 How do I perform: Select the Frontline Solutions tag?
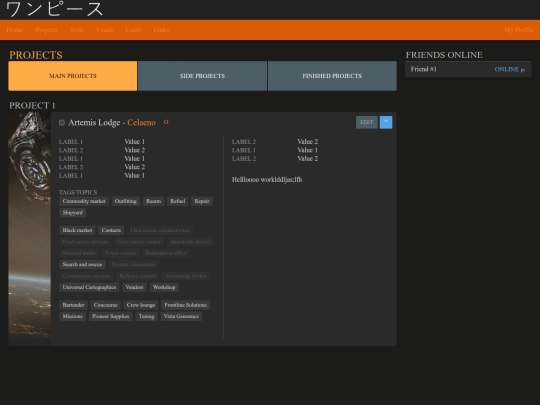tap(186, 305)
